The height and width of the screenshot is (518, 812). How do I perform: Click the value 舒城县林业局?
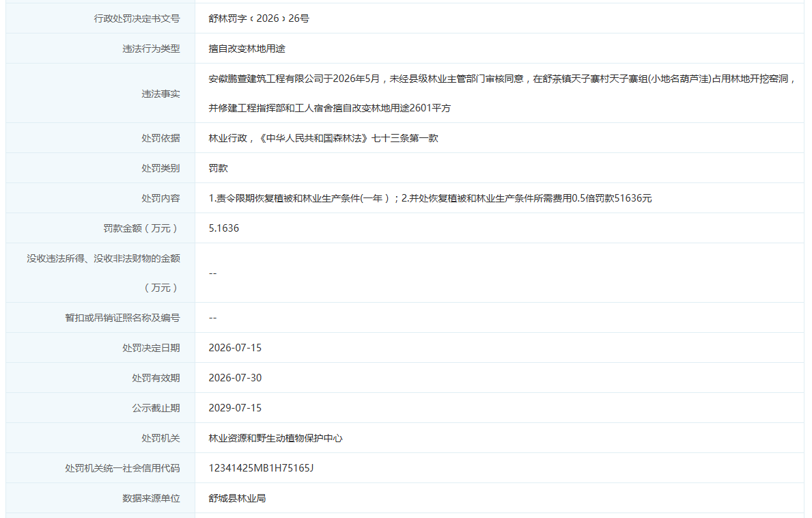pos(237,498)
